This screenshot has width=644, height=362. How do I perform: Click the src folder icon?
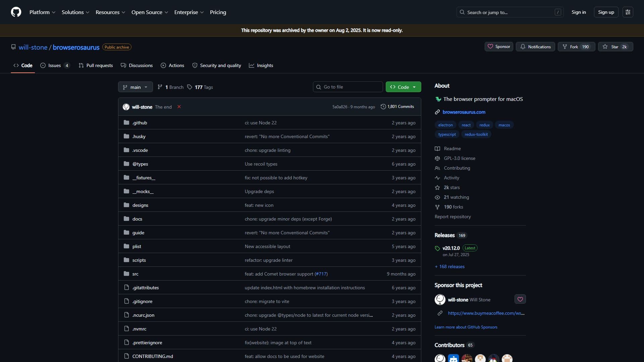point(126,274)
